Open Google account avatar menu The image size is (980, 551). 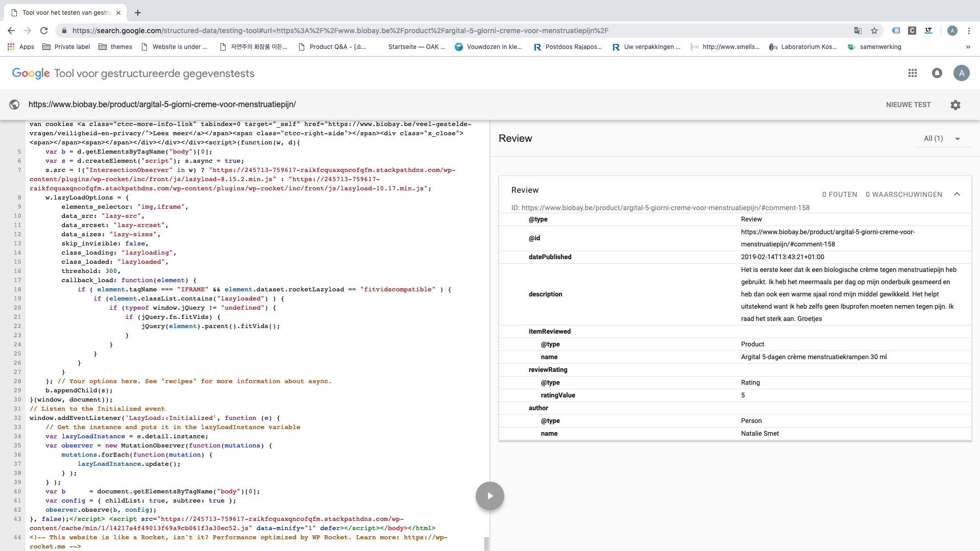[961, 73]
